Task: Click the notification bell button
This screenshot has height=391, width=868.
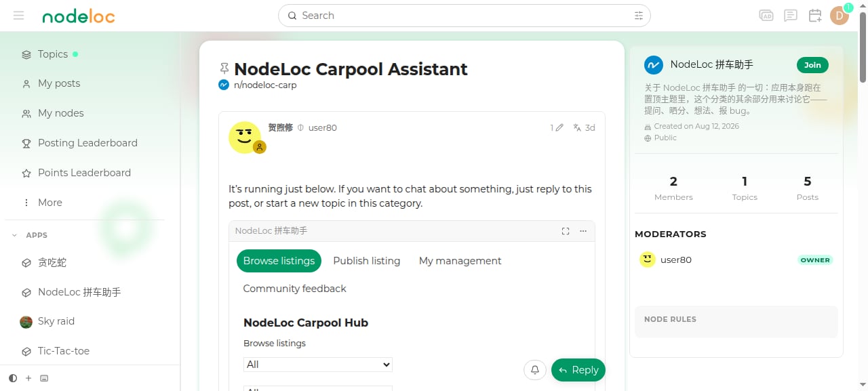Action: (535, 370)
